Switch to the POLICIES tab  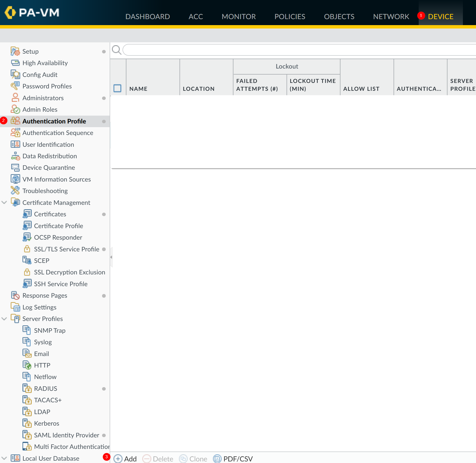(x=290, y=16)
